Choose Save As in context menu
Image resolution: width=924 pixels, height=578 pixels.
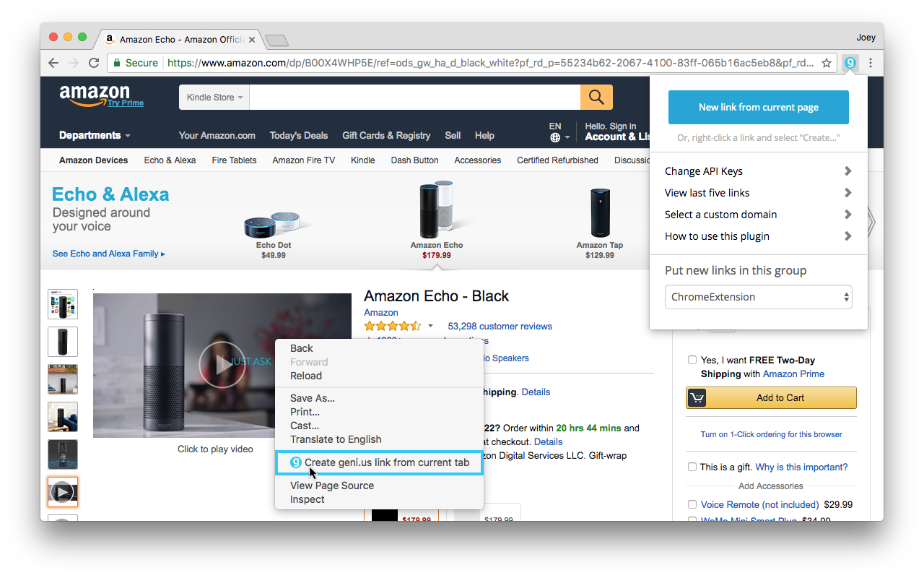379,398
